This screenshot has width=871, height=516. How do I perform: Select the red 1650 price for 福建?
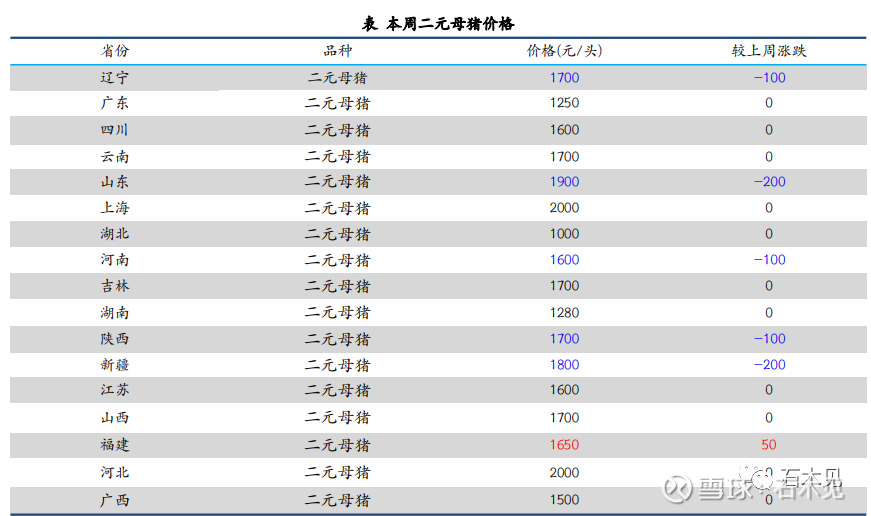[564, 445]
